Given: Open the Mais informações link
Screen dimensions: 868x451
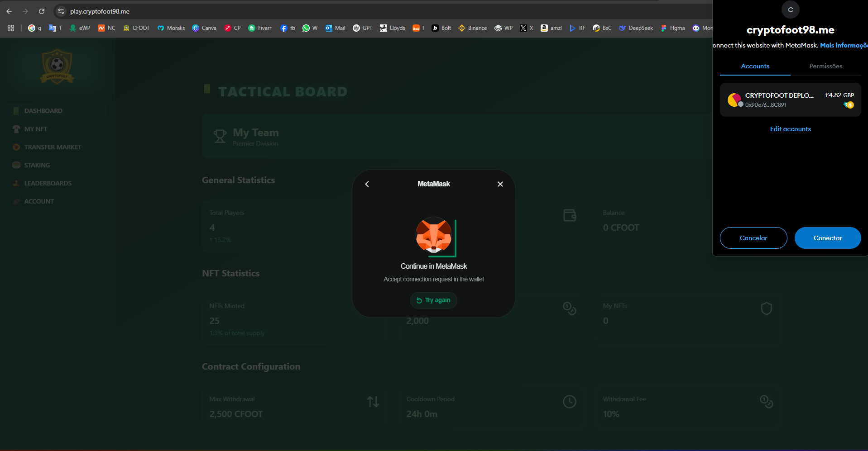Looking at the screenshot, I should pyautogui.click(x=844, y=45).
